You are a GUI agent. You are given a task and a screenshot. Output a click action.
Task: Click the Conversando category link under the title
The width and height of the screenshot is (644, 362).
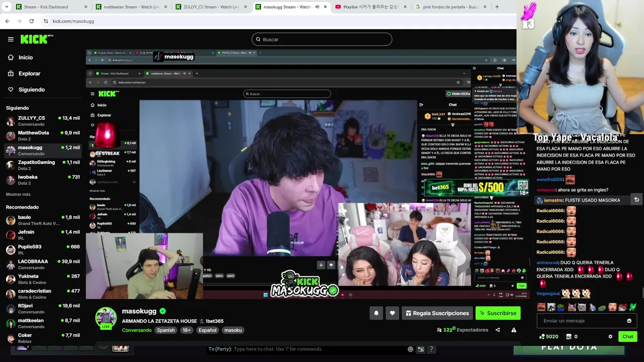(137, 330)
